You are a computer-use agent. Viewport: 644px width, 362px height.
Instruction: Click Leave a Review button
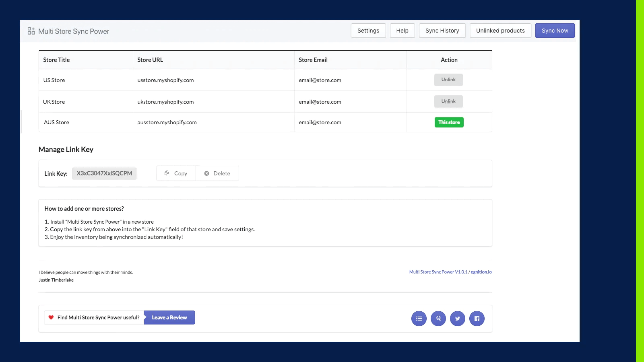pyautogui.click(x=169, y=317)
